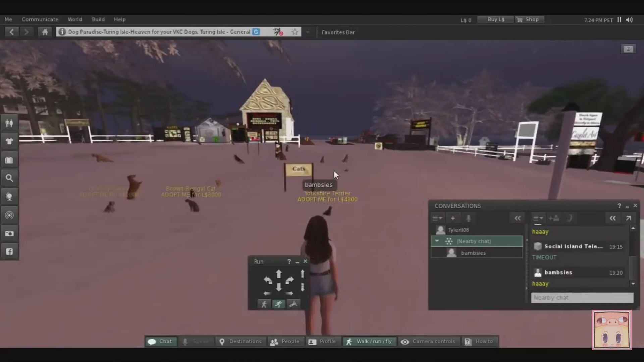Collapse the conversations list with double chevron
Screen dimensions: 644x362
pos(518,218)
